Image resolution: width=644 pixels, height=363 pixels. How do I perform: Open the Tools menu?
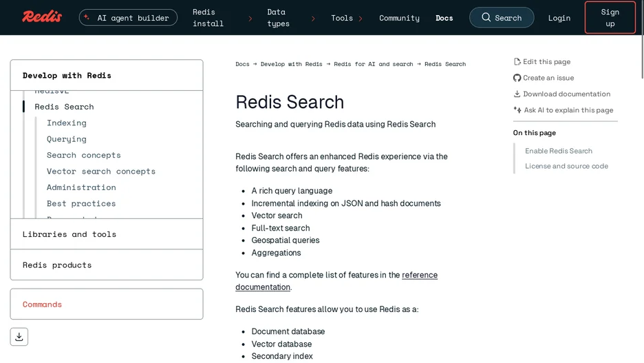(342, 18)
